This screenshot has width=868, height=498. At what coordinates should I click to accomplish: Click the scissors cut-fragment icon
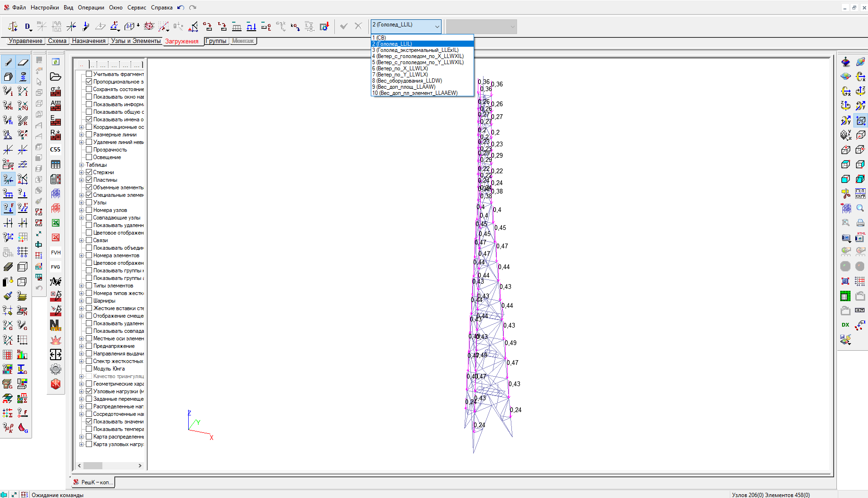click(x=845, y=194)
